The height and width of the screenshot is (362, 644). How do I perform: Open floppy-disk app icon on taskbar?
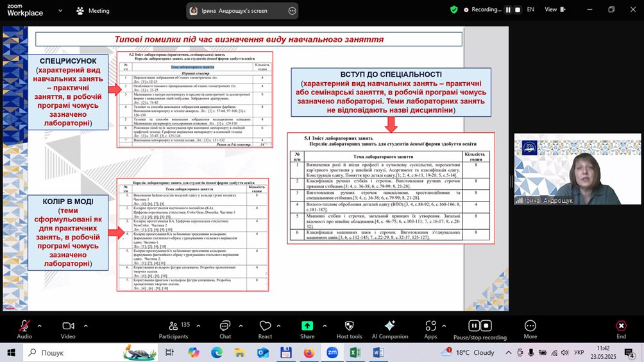pyautogui.click(x=286, y=352)
